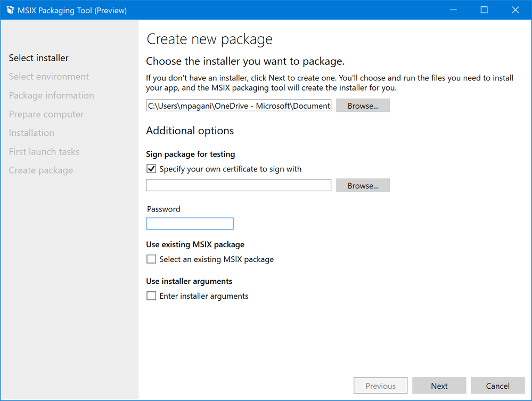Click "Choose the installer you want to package."
532x401 pixels.
(x=245, y=61)
